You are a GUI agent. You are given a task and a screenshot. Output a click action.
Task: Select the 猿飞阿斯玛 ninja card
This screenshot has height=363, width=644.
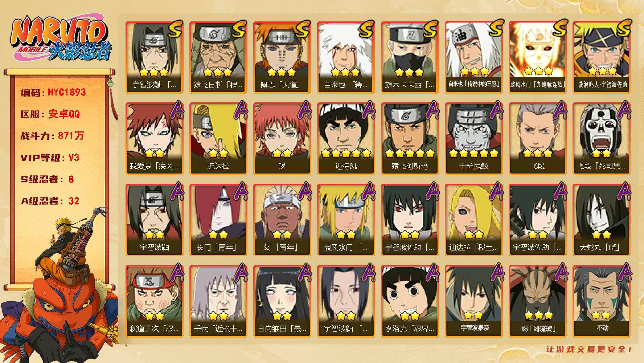[410, 139]
